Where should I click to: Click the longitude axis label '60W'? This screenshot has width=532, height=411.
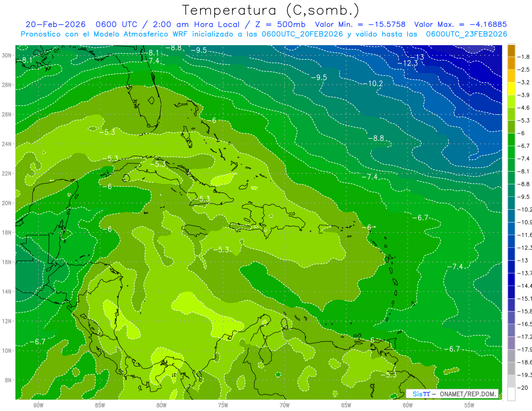408,406
